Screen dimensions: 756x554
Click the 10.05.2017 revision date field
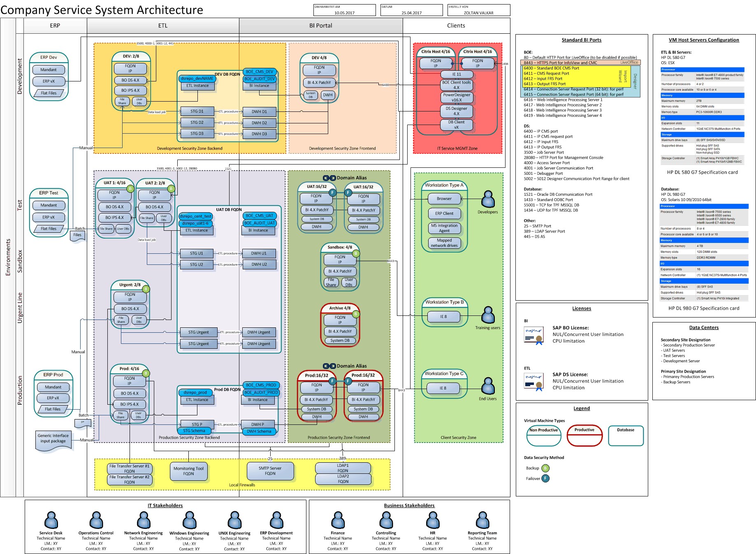tap(344, 10)
